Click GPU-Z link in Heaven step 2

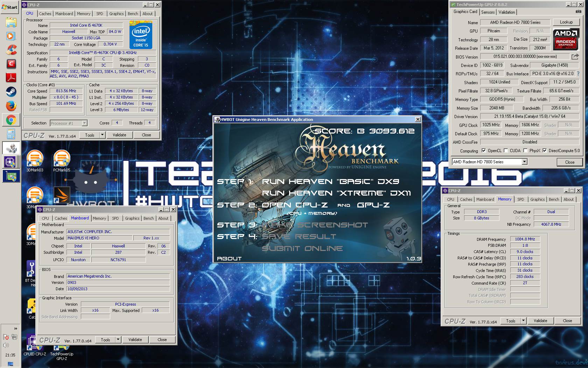pos(373,205)
